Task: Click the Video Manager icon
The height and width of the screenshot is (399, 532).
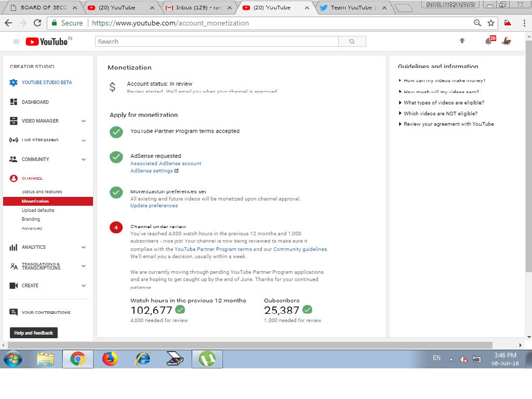Action: pos(14,121)
